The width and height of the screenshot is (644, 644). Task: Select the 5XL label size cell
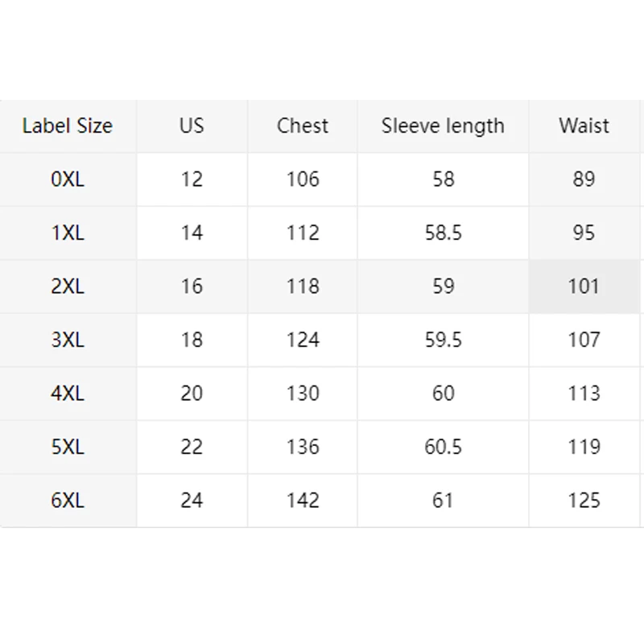click(68, 447)
